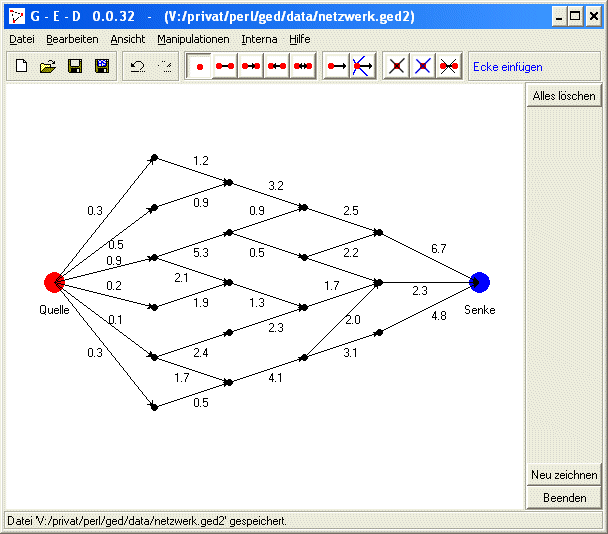Screen dimensions: 608x534
Task: Open the Bearbeiten menu
Action: point(72,39)
